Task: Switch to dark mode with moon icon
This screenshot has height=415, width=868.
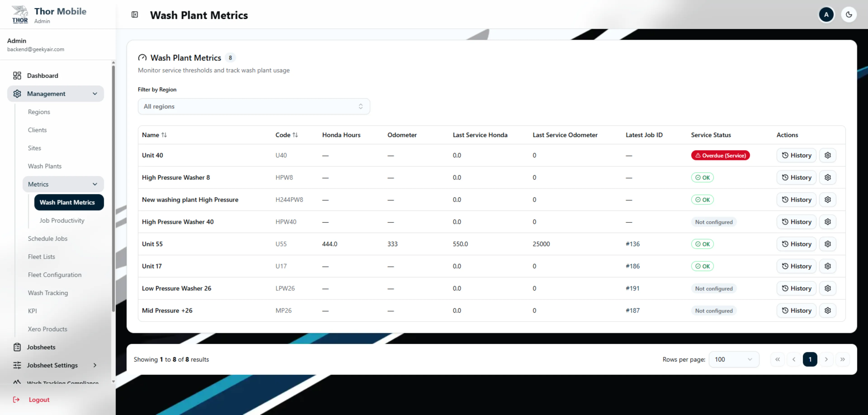Action: coord(849,14)
